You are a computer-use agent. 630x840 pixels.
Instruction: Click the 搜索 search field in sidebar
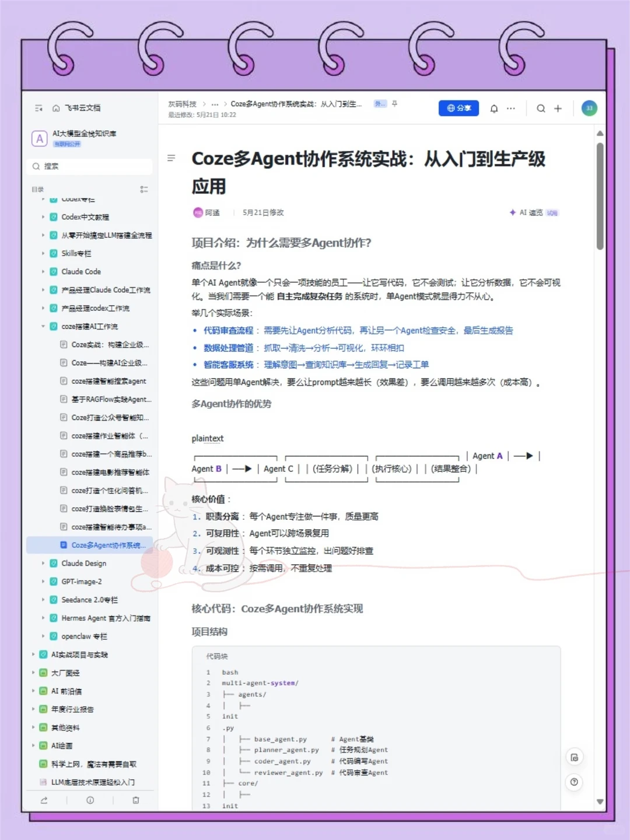tap(90, 166)
